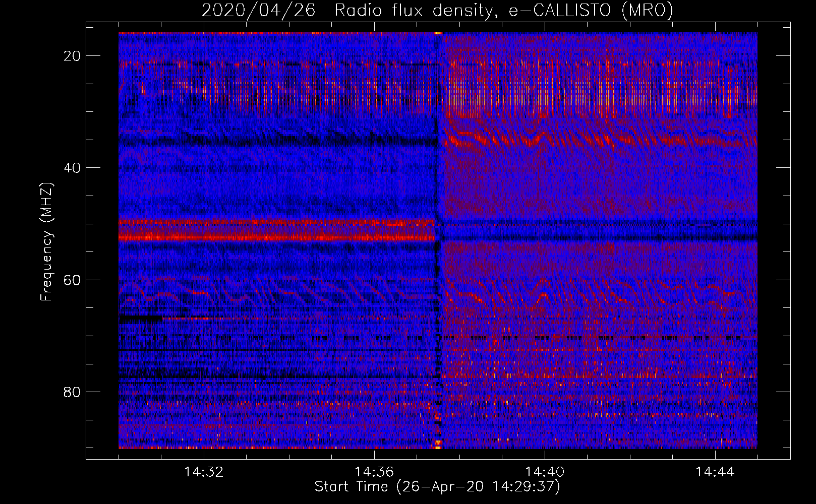Click the time tick label '14:40'

(545, 472)
